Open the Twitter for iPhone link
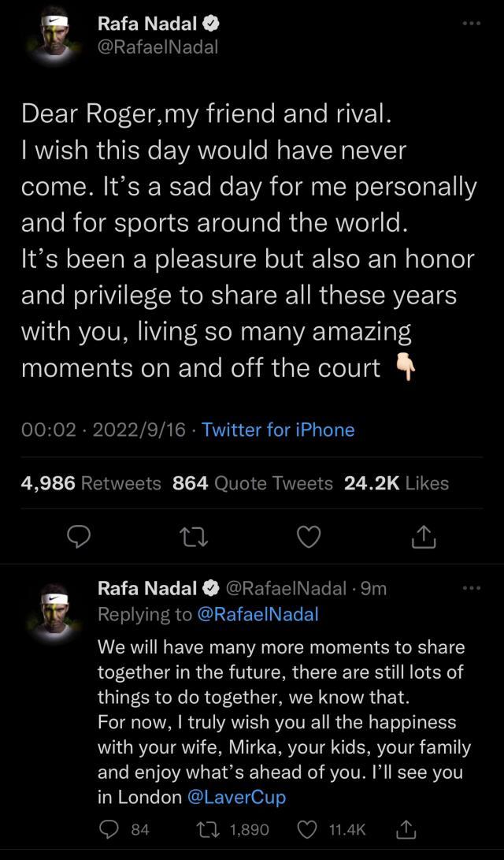 click(x=278, y=430)
